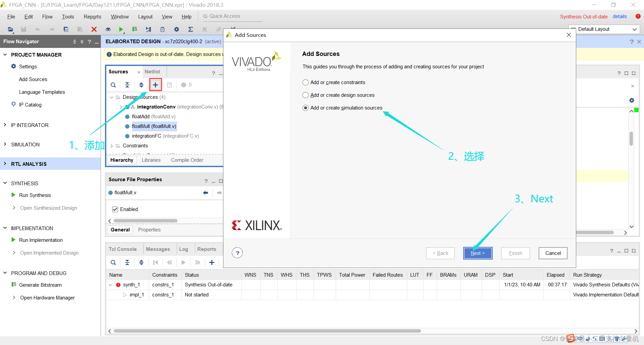Collapse all icon in Flow Navigator header
644x345 pixels.
(74, 42)
